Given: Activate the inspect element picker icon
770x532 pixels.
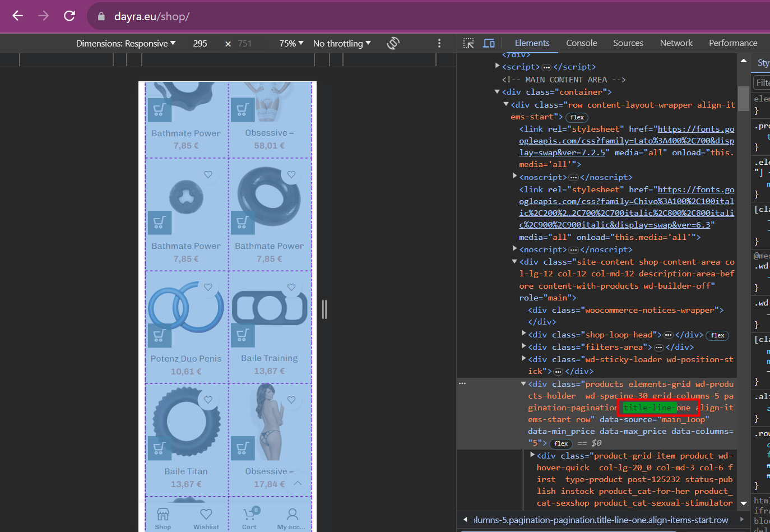Looking at the screenshot, I should click(x=469, y=43).
